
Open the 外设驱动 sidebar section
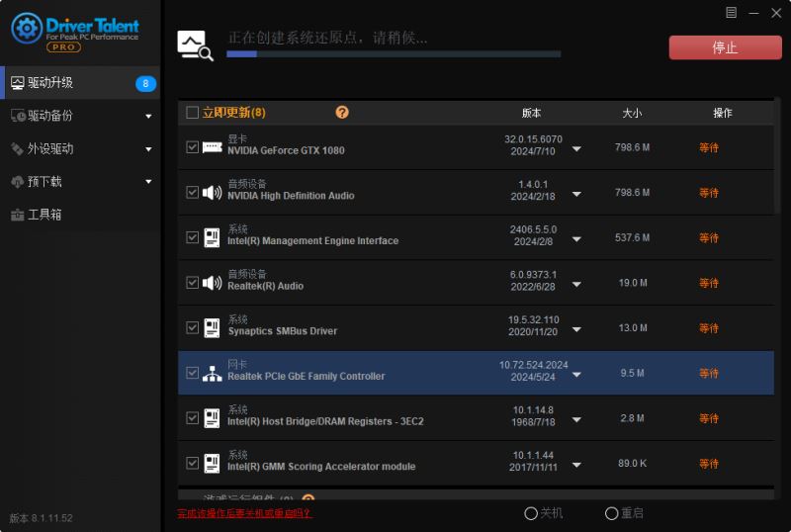coord(80,149)
